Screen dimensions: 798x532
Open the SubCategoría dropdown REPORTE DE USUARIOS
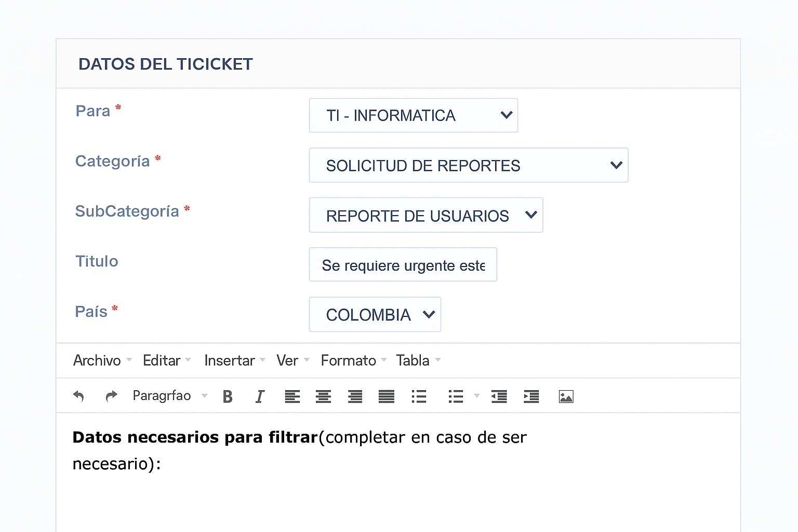pyautogui.click(x=425, y=215)
